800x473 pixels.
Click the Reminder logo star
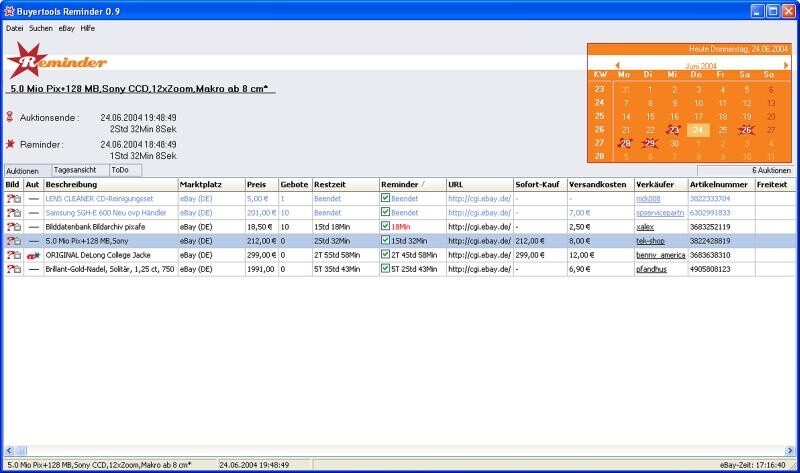click(22, 64)
